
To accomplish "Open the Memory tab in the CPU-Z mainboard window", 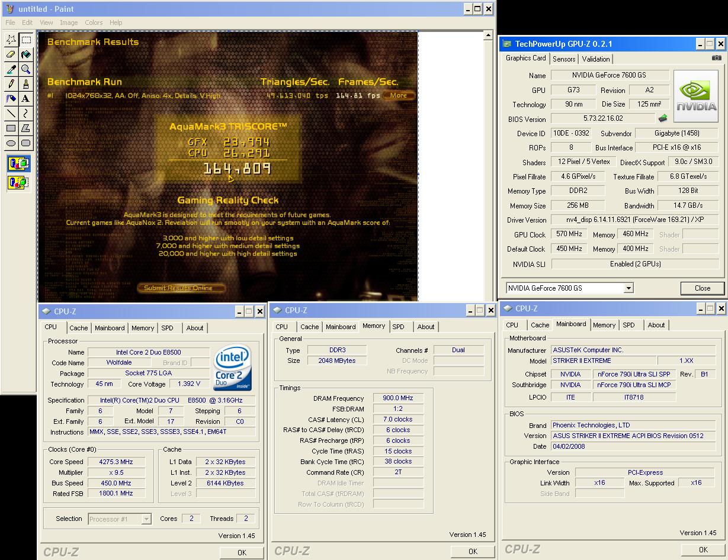I will [x=604, y=325].
